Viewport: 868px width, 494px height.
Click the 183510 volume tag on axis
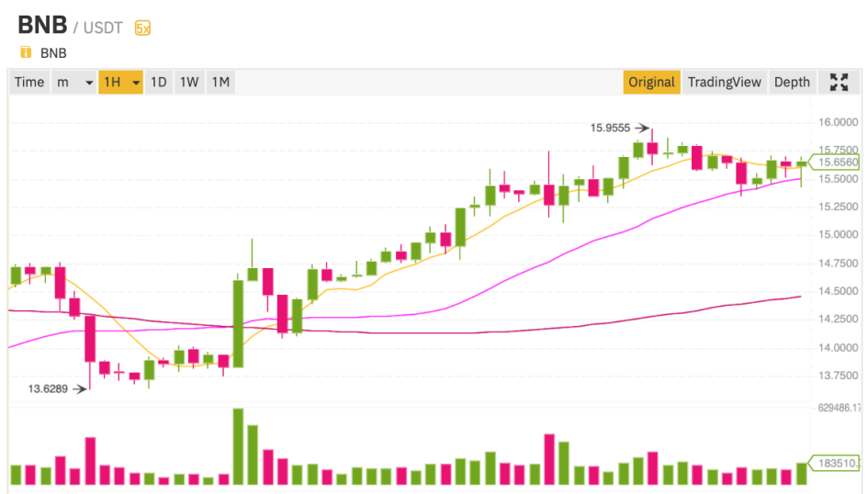(x=836, y=463)
